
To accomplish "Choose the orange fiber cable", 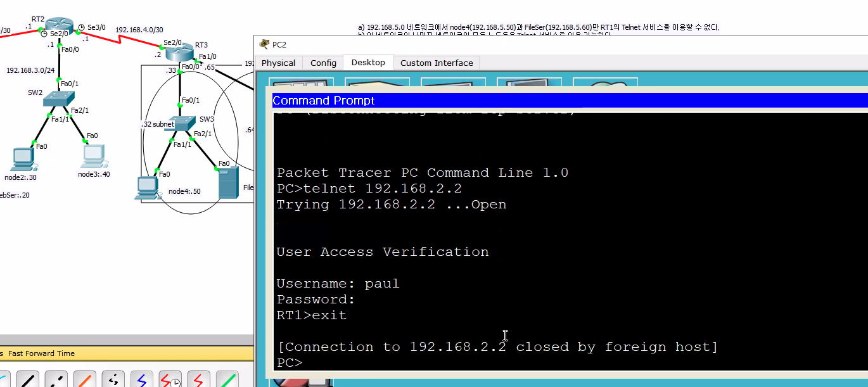I will point(85,380).
